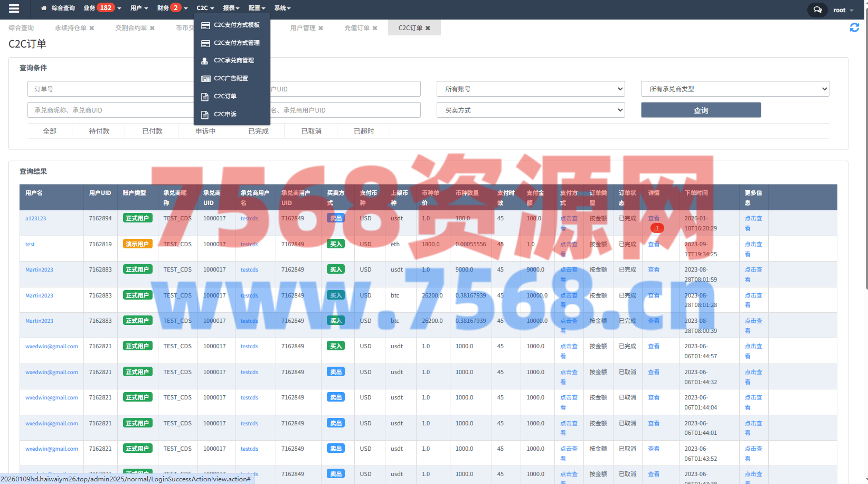The image size is (868, 484).
Task: Close the 用户管理 tab
Action: (320, 28)
